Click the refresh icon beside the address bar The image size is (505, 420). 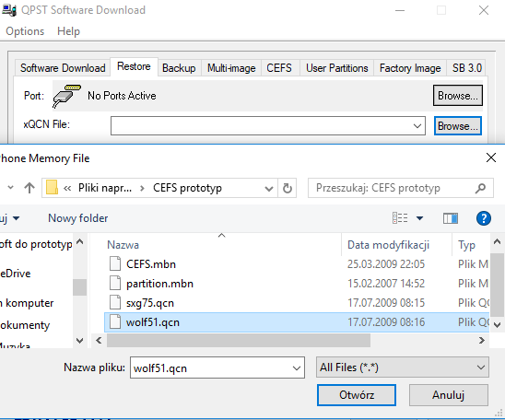[x=287, y=188]
